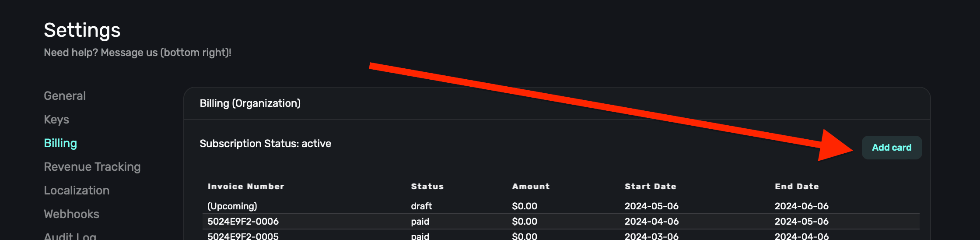This screenshot has width=980, height=240.
Task: Click the Status column header
Action: 427,187
